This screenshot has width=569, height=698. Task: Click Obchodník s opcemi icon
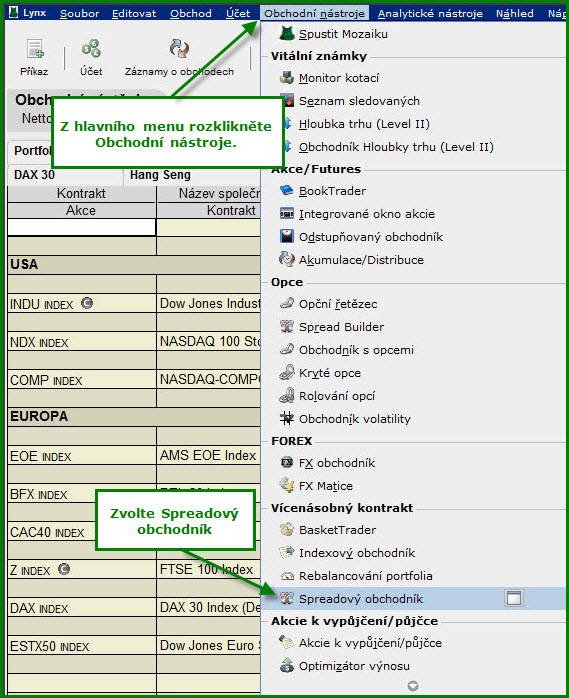[x=287, y=349]
